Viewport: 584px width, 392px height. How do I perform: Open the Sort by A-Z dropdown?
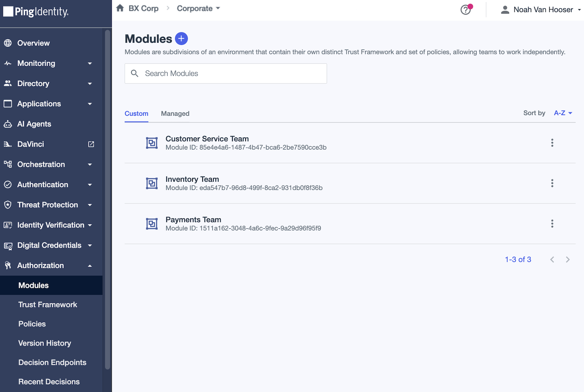coord(563,113)
